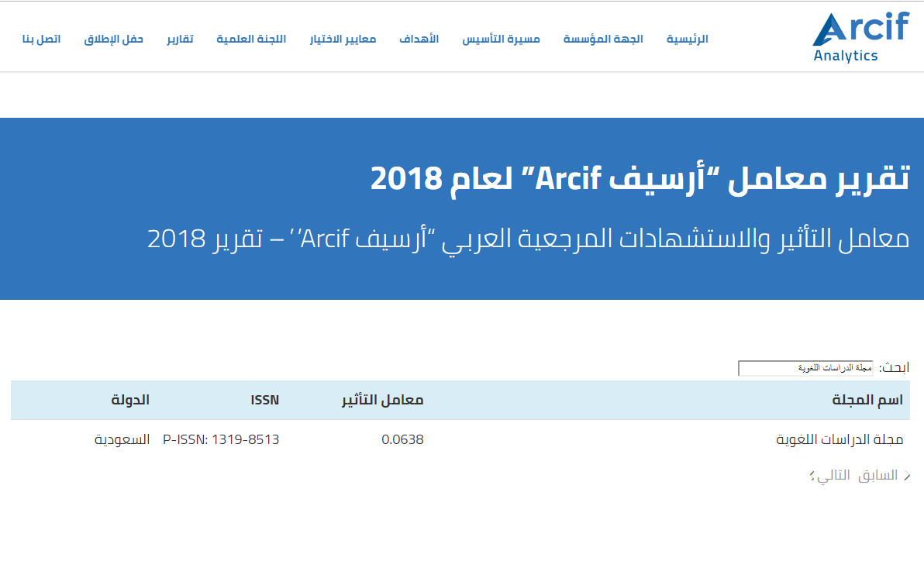Open the تقارير reports menu item
This screenshot has width=924, height=578.
tap(180, 39)
